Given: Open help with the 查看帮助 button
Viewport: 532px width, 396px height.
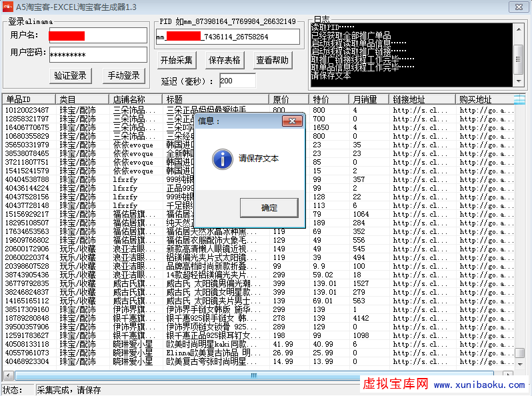Looking at the screenshot, I should point(273,61).
